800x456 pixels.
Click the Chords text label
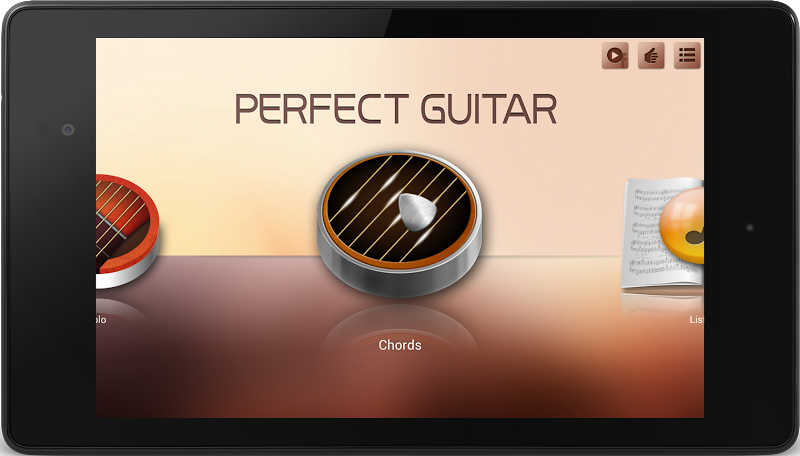tap(400, 345)
